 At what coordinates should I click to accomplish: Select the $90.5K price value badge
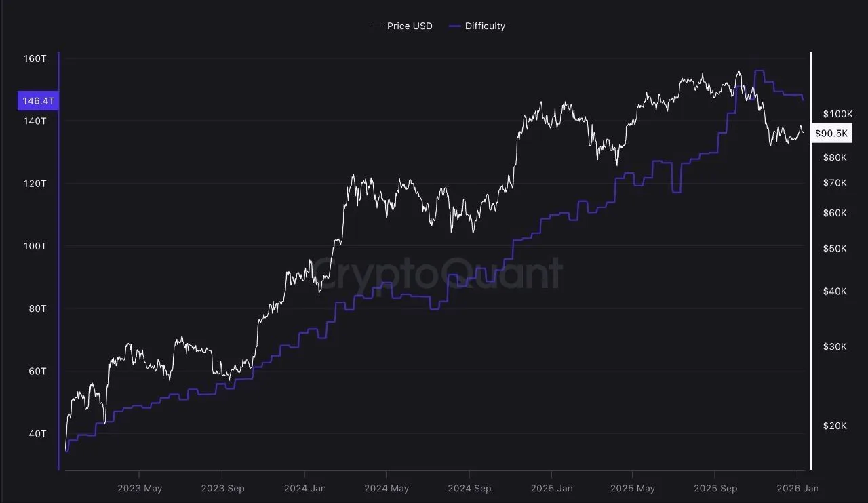[x=832, y=134]
